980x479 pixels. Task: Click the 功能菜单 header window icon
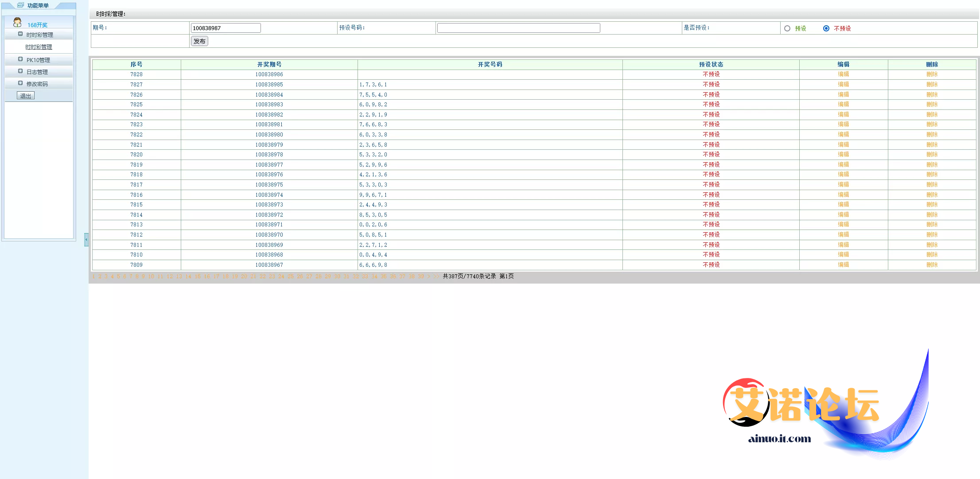click(20, 5)
